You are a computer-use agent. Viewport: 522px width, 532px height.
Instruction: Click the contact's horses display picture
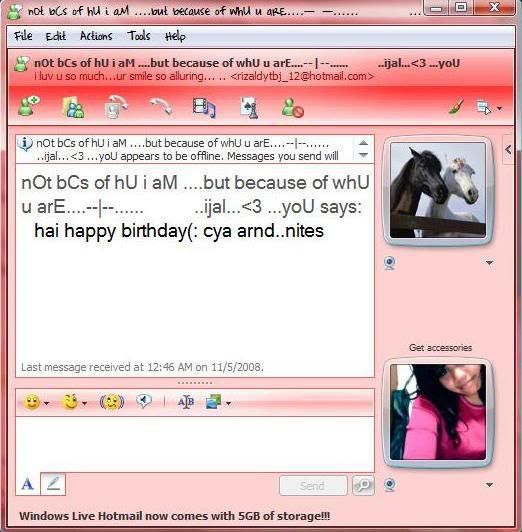coord(438,190)
